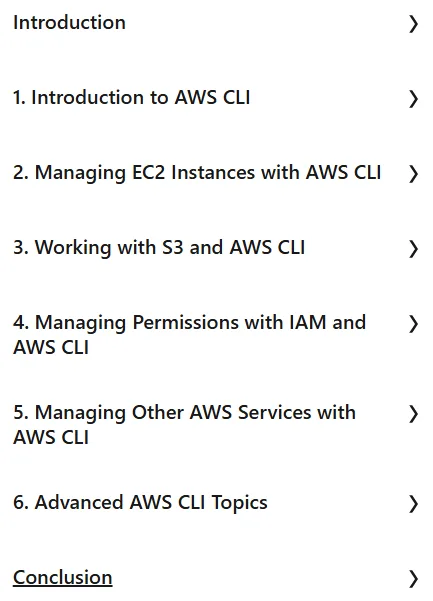
Task: Go to 5. Managing Other AWS Services chapter
Action: click(184, 425)
